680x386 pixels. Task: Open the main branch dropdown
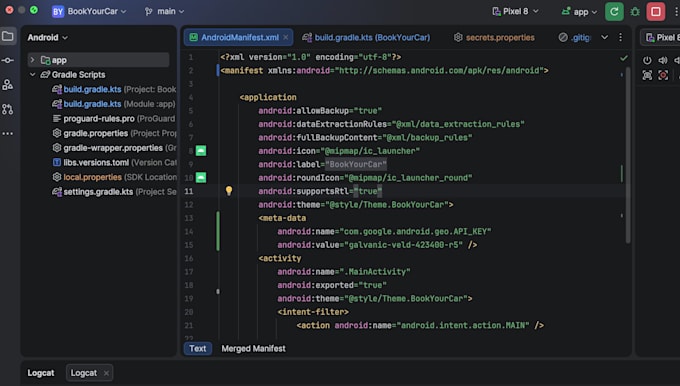(164, 11)
